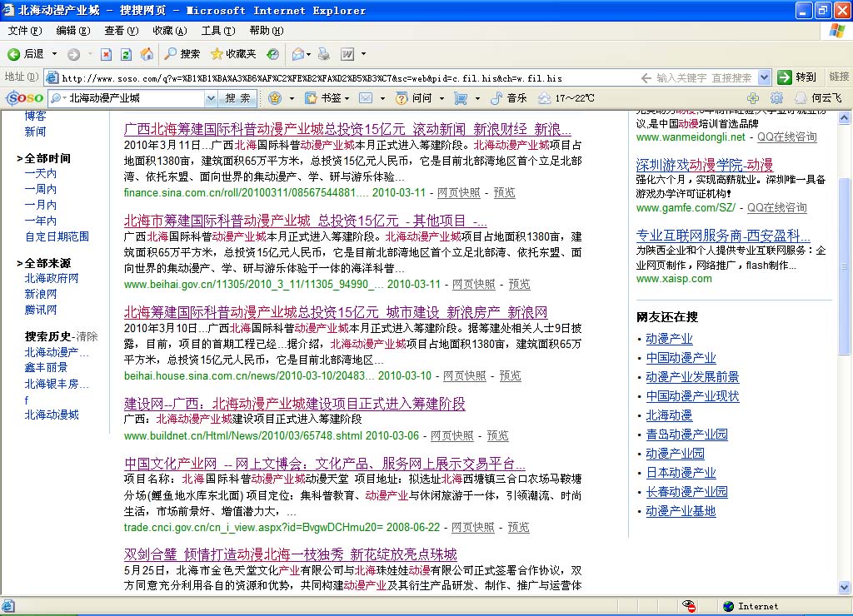Image resolution: width=853 pixels, height=616 pixels.
Task: Open SOSO toolbar settings gear
Action: click(777, 98)
